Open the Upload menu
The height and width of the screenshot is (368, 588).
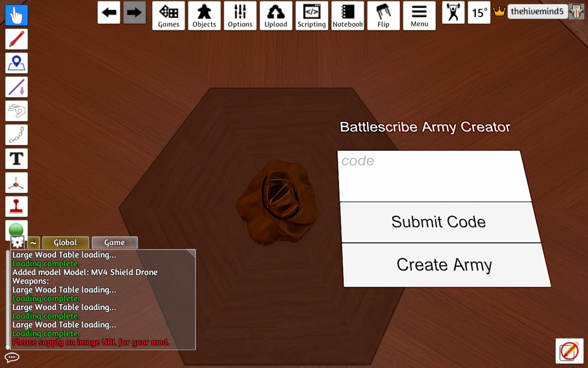point(276,16)
